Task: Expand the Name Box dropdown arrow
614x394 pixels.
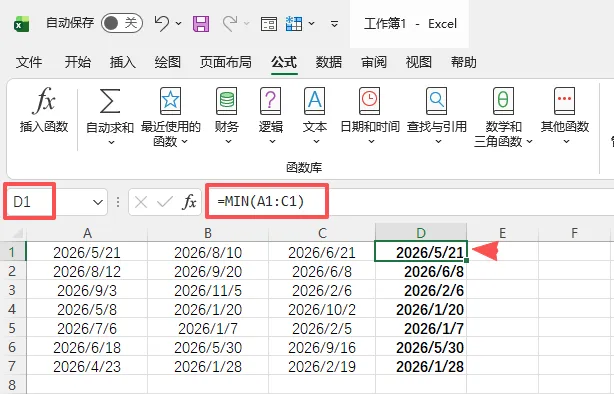Action: click(x=98, y=202)
